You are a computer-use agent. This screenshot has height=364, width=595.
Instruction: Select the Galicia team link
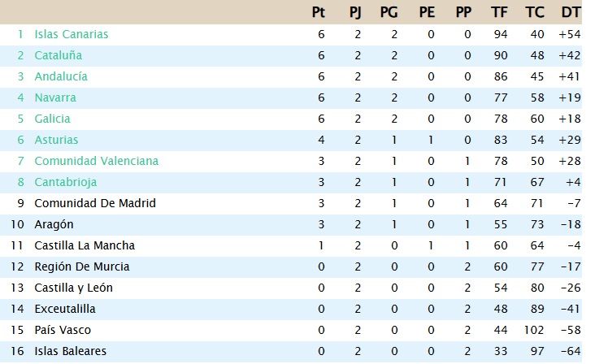click(52, 119)
